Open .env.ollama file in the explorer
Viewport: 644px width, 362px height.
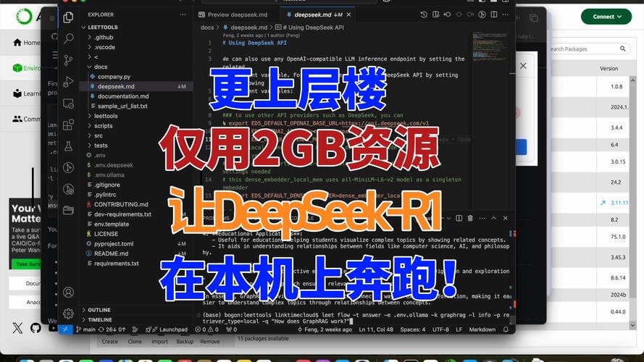(109, 174)
